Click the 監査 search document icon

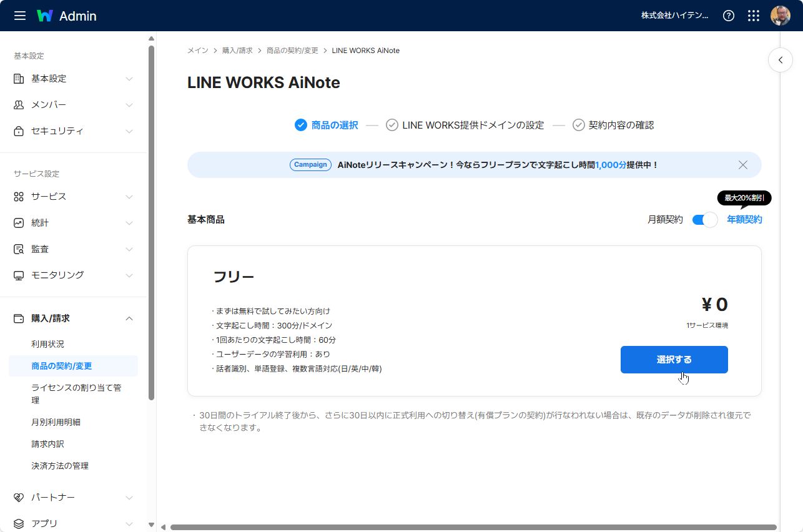tap(19, 249)
